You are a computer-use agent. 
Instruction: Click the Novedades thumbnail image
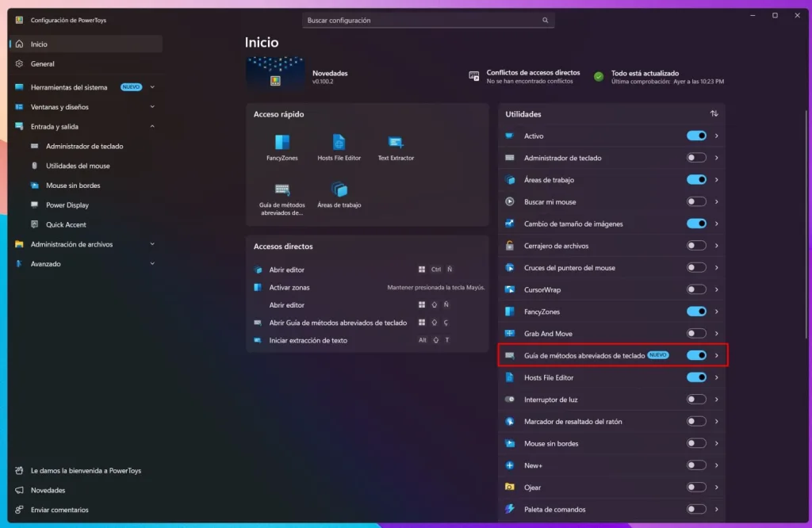point(275,72)
